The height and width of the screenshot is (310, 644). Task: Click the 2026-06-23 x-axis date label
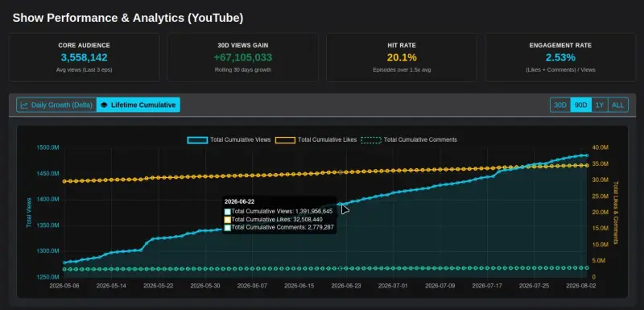pos(346,285)
